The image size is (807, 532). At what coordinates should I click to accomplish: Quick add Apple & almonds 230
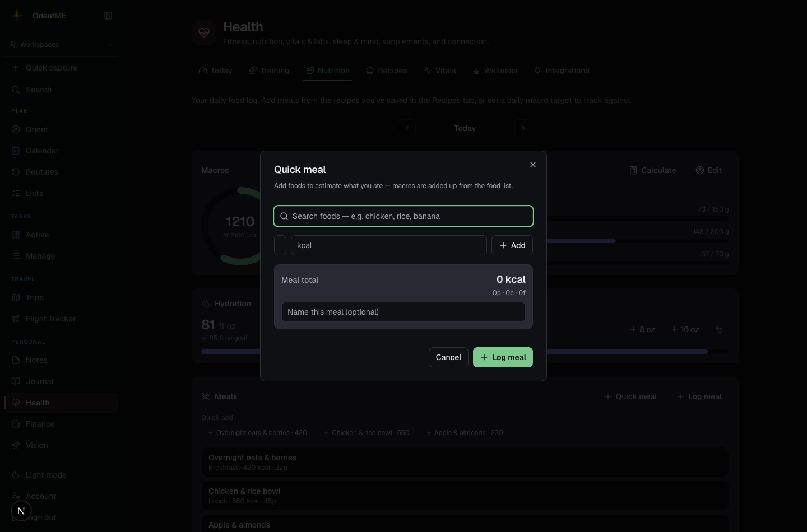[x=465, y=433]
